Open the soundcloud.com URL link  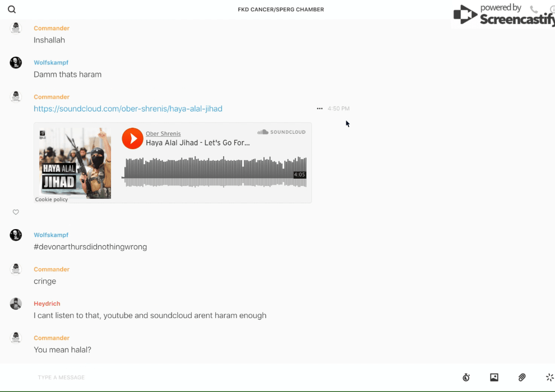point(128,109)
